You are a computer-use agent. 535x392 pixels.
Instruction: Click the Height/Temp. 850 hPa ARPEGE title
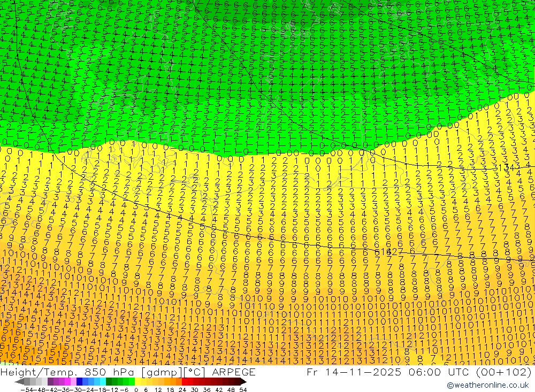(128, 372)
